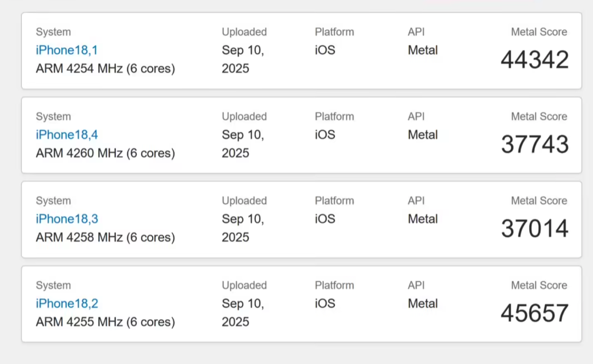Click iOS platform value in iPhone18,3 card
This screenshot has height=364, width=593.
point(325,219)
